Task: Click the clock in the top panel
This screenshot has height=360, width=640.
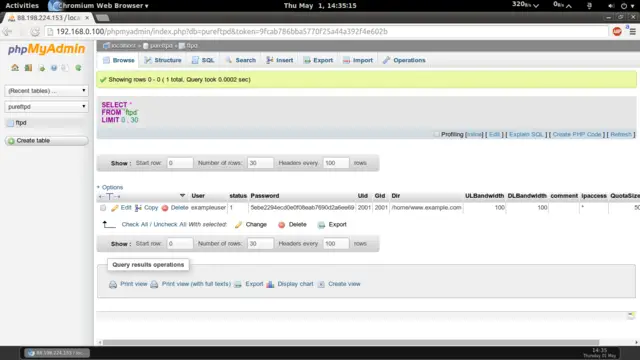Action: pyautogui.click(x=320, y=6)
